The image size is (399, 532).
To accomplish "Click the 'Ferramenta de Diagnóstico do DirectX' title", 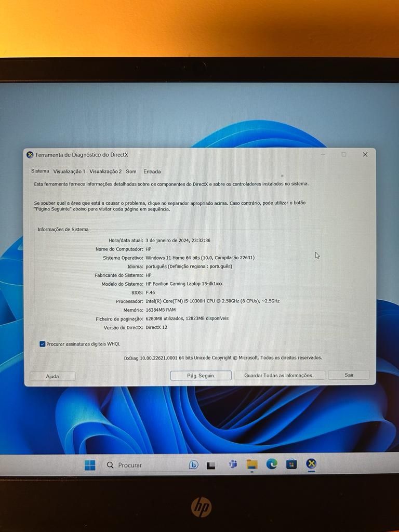I will 82,155.
